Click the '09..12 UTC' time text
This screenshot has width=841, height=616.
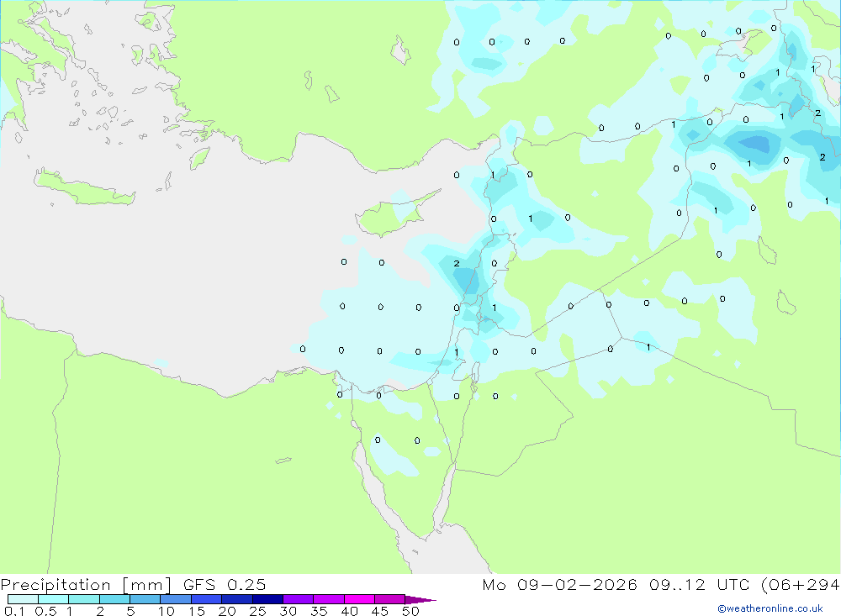(x=699, y=584)
